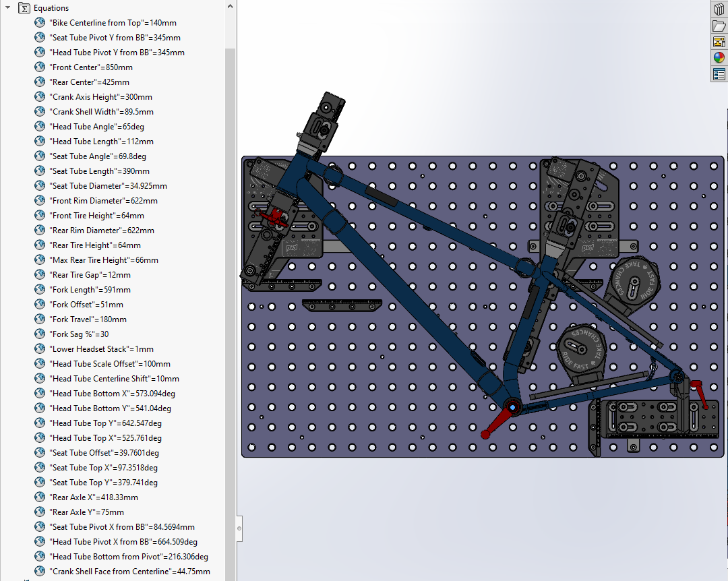Select "Crank Axis Height"=300mm equation

102,97
